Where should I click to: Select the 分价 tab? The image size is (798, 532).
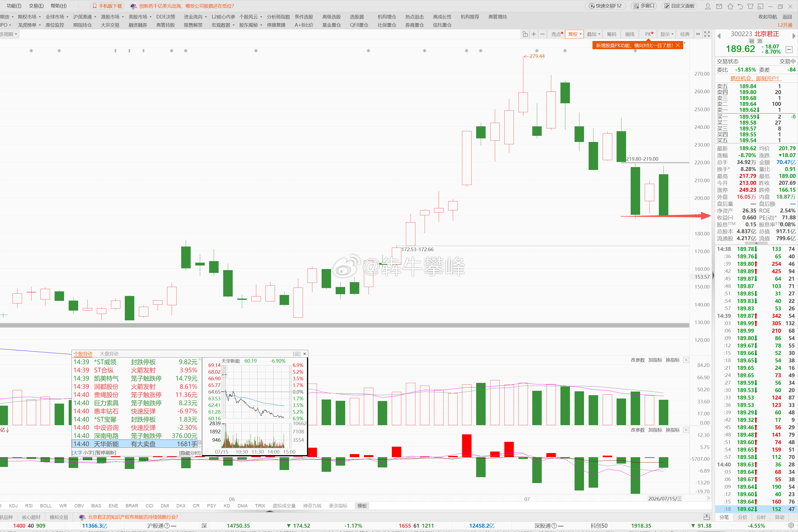coord(743,517)
